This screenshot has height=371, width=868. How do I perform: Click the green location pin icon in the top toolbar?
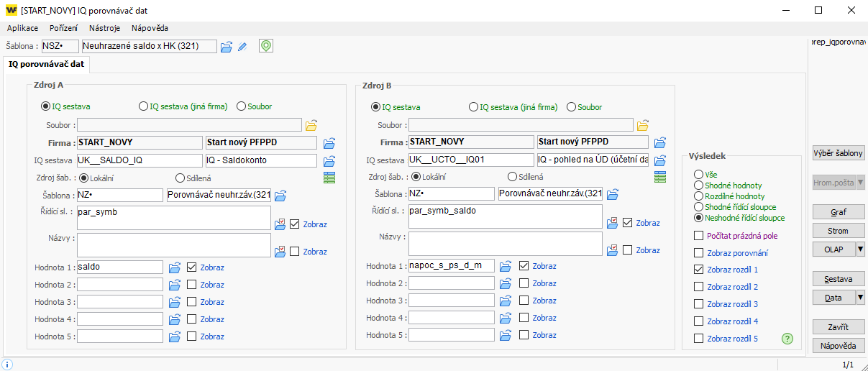(x=266, y=46)
